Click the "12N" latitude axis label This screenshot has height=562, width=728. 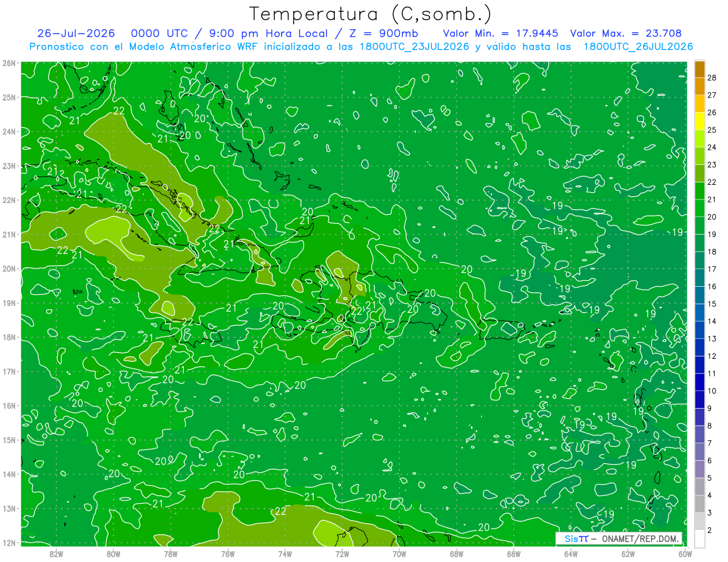pos(9,543)
